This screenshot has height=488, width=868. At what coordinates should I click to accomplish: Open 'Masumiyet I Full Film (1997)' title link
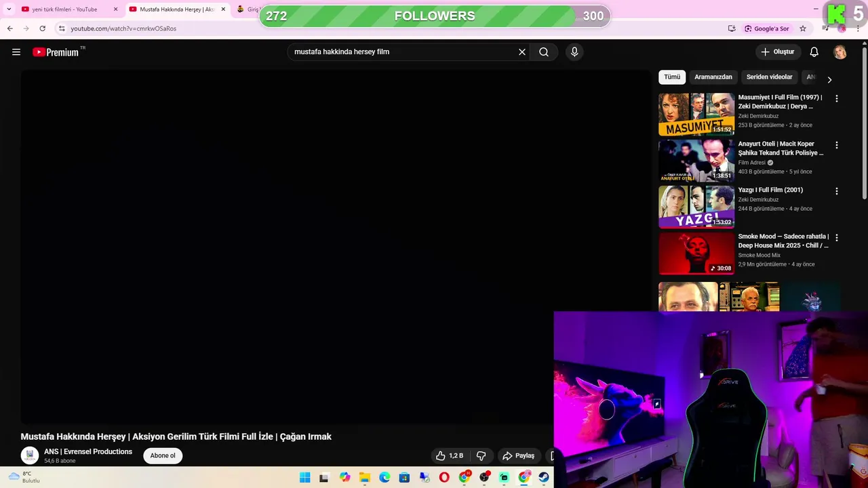tap(780, 102)
